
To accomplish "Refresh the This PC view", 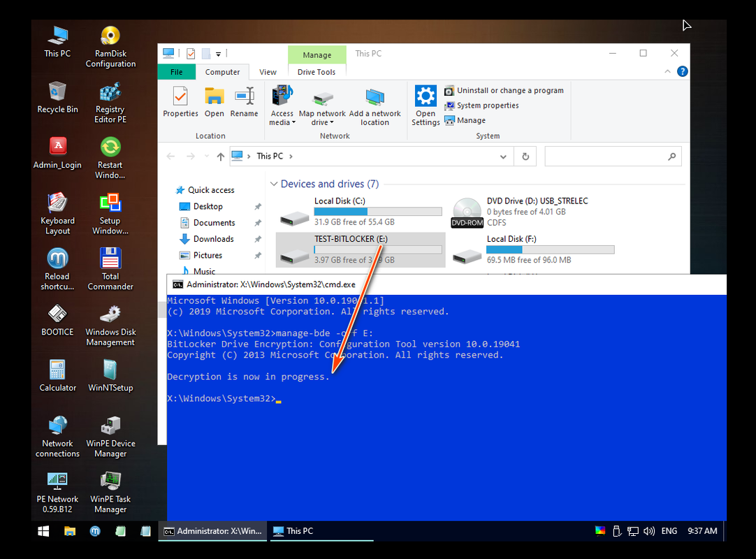I will (x=525, y=157).
